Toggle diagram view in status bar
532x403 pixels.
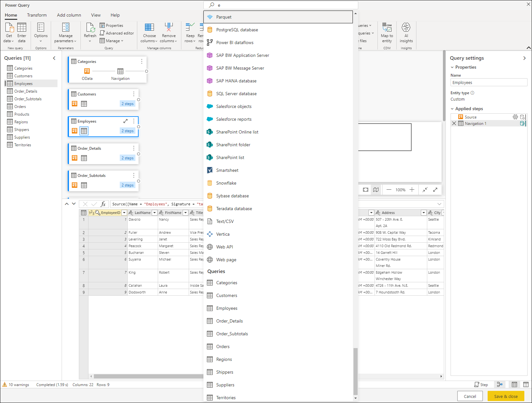coord(500,384)
